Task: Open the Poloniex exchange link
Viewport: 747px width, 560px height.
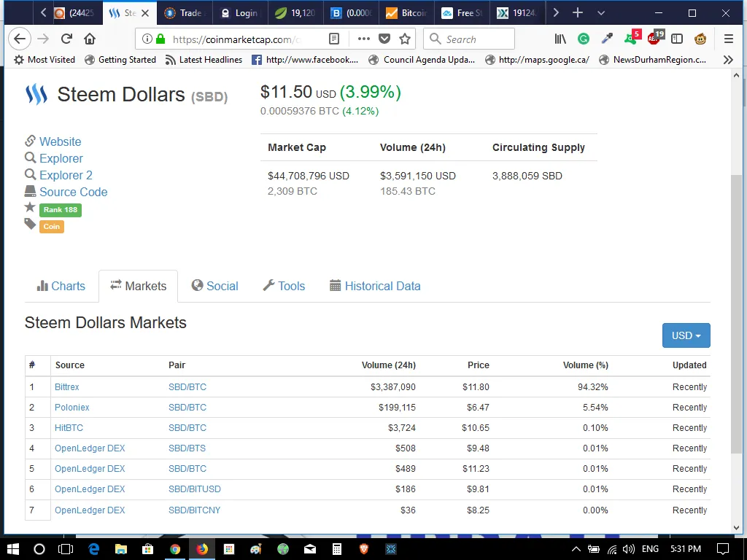Action: [72, 407]
